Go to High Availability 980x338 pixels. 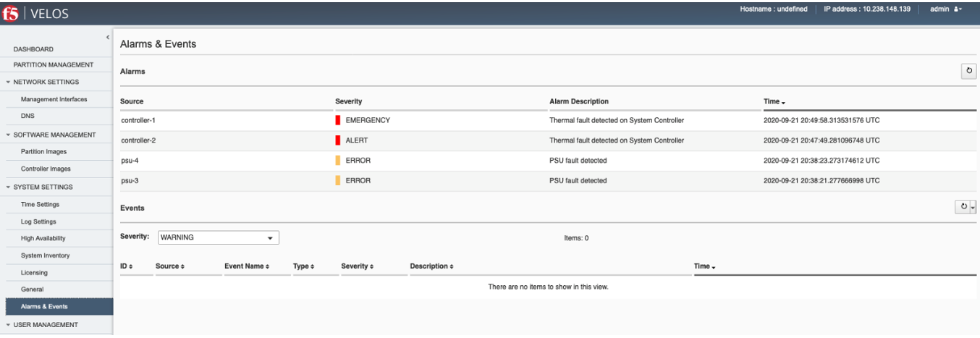[x=43, y=238]
